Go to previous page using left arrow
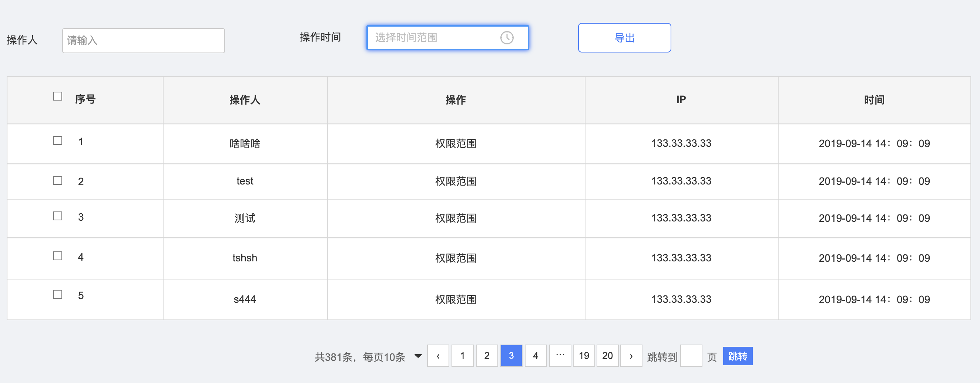This screenshot has width=980, height=383. point(438,356)
